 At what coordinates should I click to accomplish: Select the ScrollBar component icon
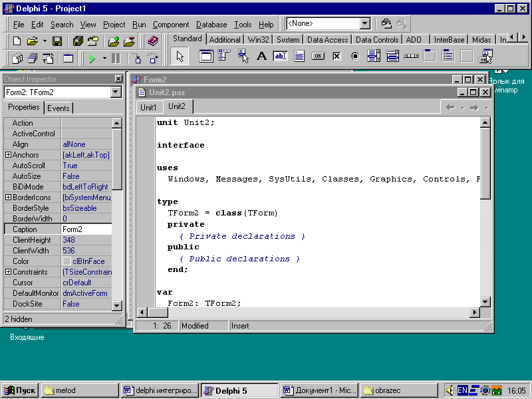tap(411, 56)
